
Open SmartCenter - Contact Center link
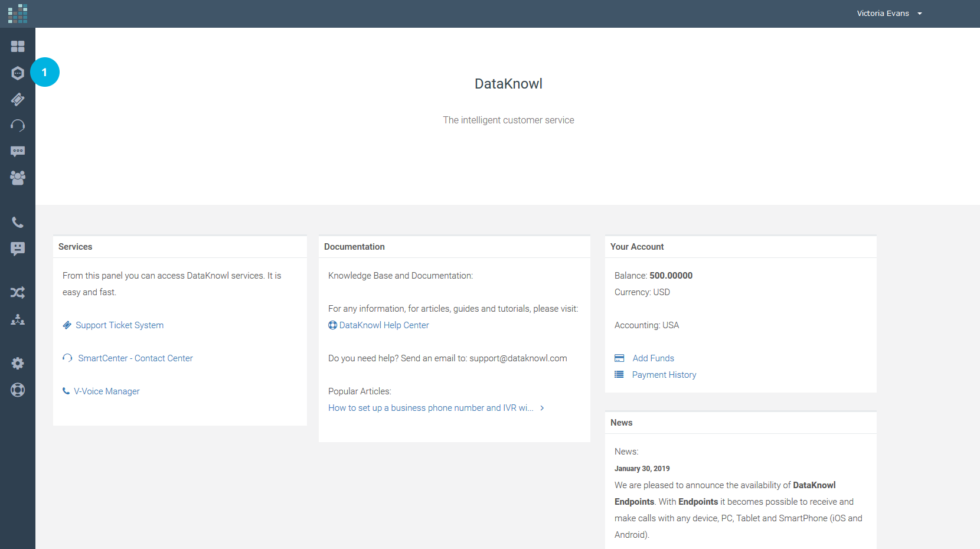click(135, 358)
